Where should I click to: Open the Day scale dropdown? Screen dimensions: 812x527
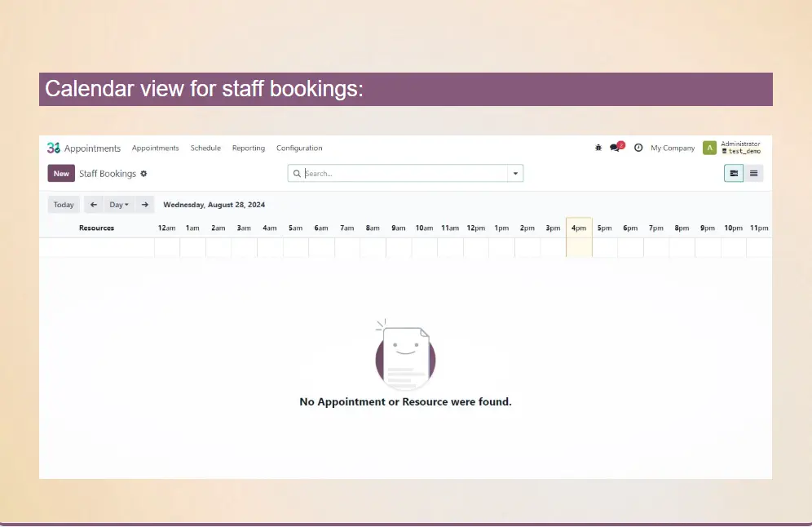[x=119, y=205]
